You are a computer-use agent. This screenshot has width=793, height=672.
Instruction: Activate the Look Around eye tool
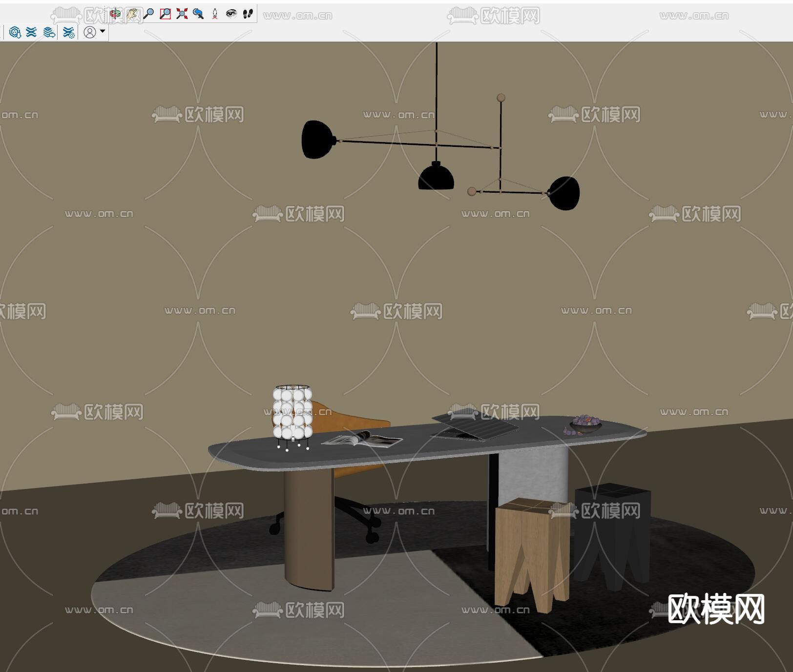(x=231, y=14)
